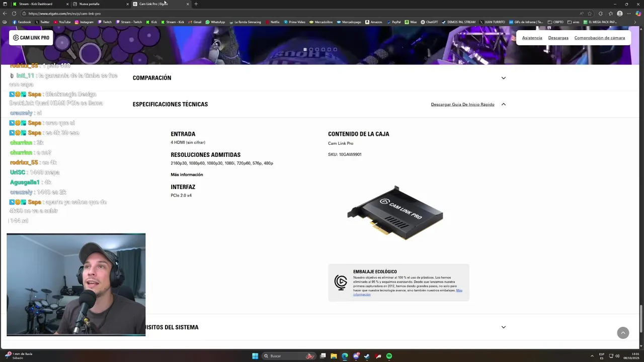644x362 pixels.
Task: Open the Más información link under resoluciones
Action: coord(187,174)
